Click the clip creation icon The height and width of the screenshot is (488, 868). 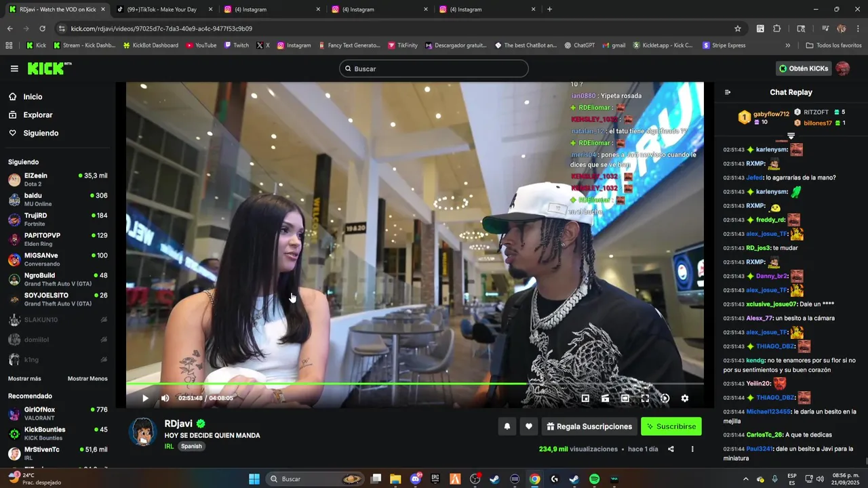[605, 398]
